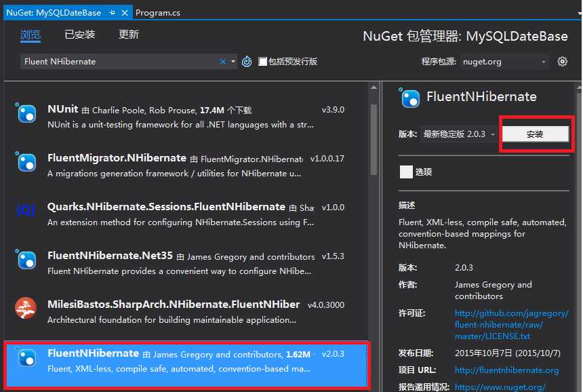Open the package source nuget.org dropdown
583x392 pixels.
click(504, 61)
